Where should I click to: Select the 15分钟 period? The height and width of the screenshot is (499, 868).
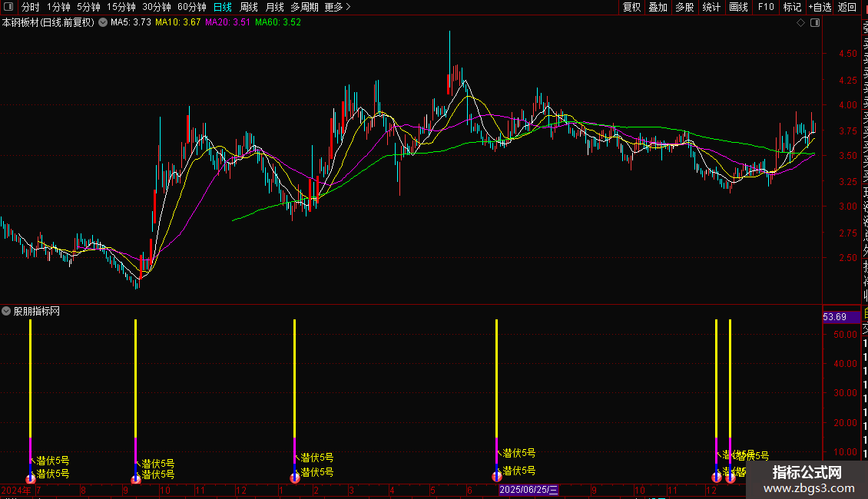pyautogui.click(x=121, y=7)
